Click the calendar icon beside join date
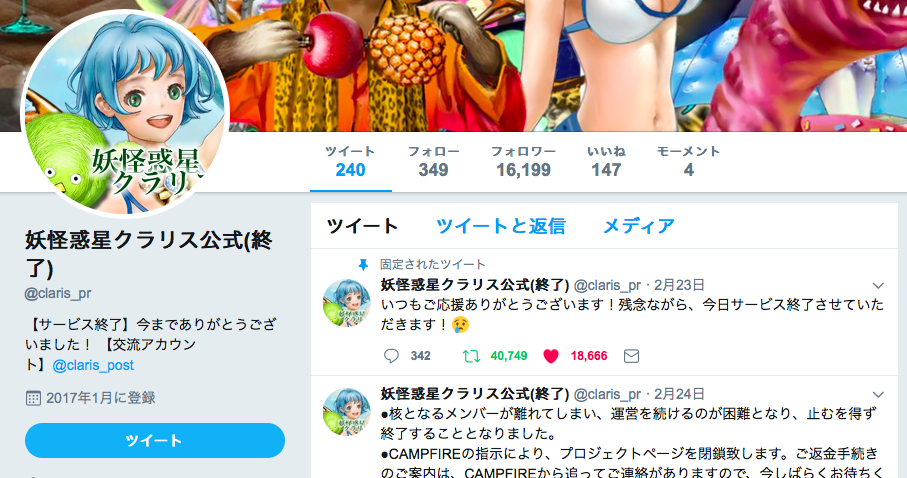Image resolution: width=907 pixels, height=478 pixels. pos(33,398)
